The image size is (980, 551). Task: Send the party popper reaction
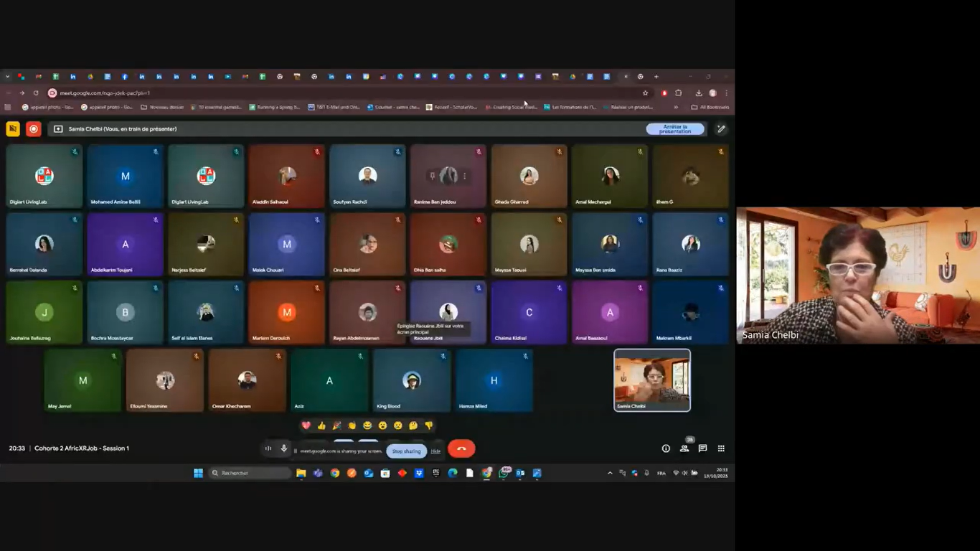click(336, 425)
